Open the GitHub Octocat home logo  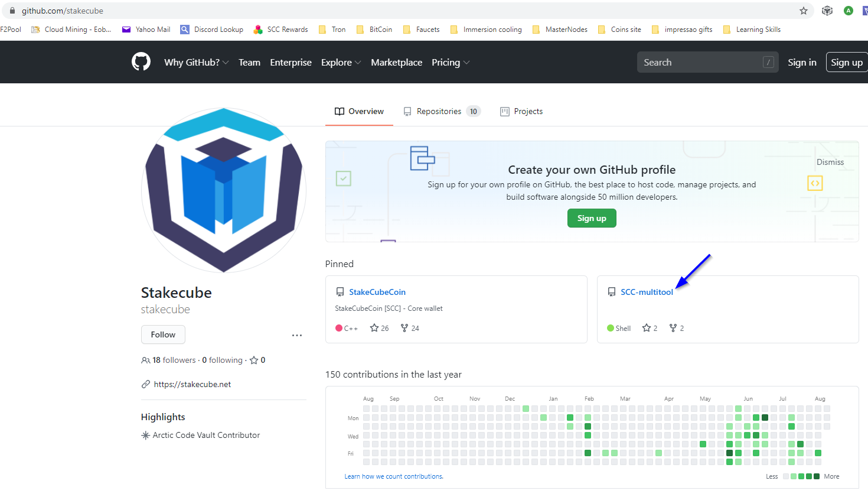(141, 62)
